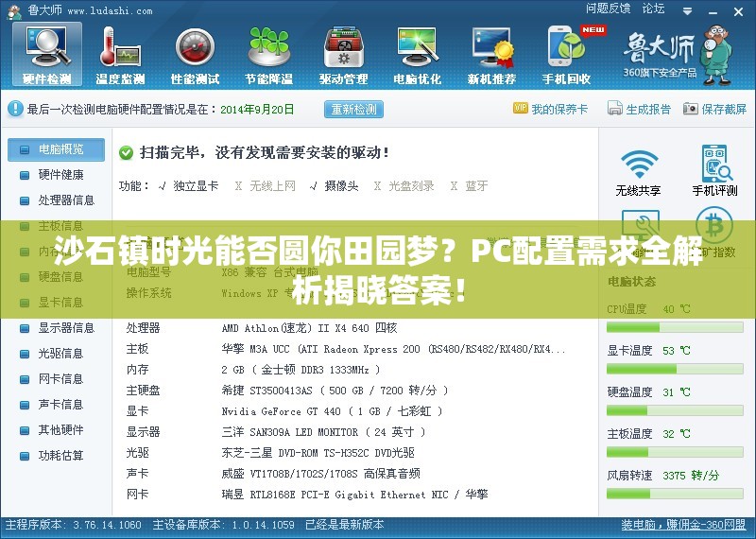The width and height of the screenshot is (756, 539).
Task: Open 手机回收 phone recycling
Action: [567, 55]
